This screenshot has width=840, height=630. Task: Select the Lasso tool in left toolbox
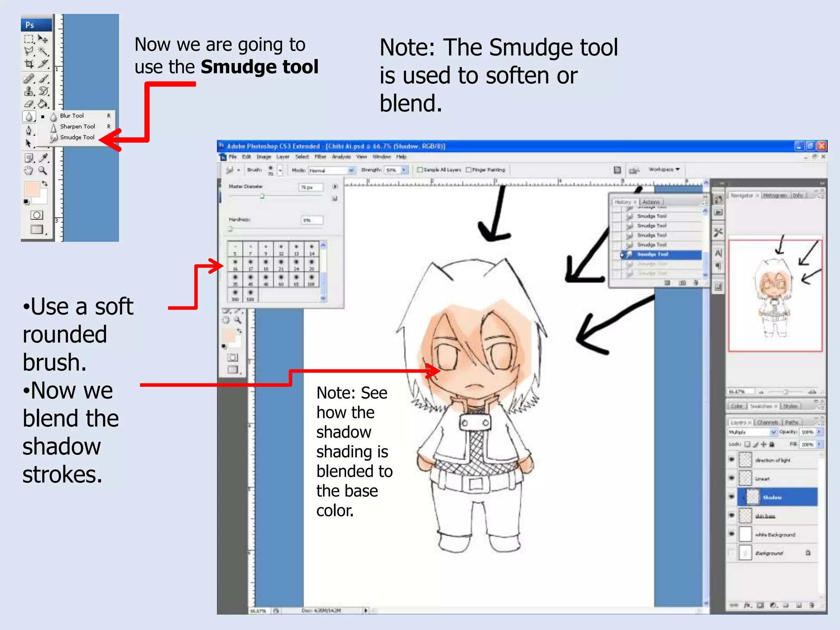point(29,51)
